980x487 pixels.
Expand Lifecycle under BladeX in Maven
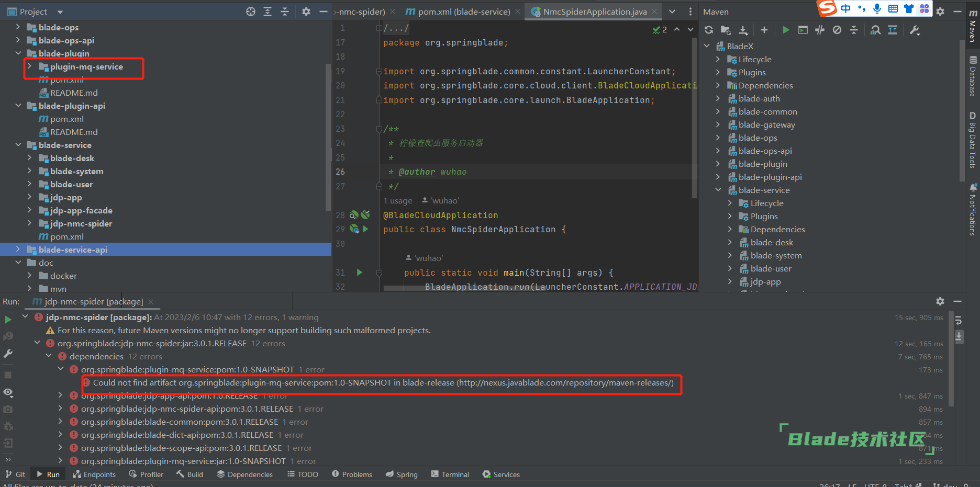point(718,59)
